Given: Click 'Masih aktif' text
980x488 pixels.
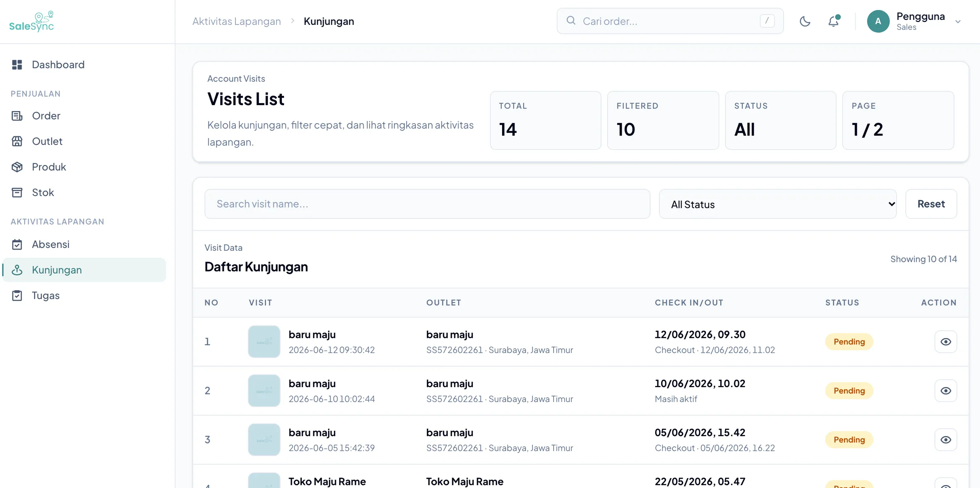Looking at the screenshot, I should pyautogui.click(x=676, y=399).
